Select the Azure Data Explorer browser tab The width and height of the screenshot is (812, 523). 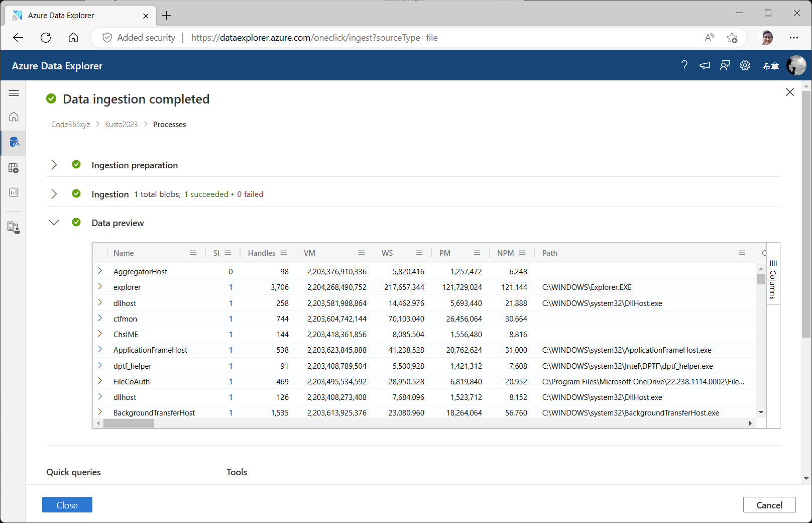[x=80, y=16]
